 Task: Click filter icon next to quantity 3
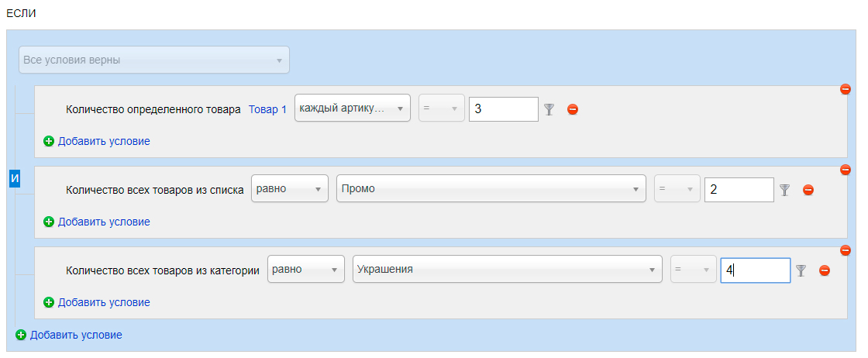tap(549, 109)
